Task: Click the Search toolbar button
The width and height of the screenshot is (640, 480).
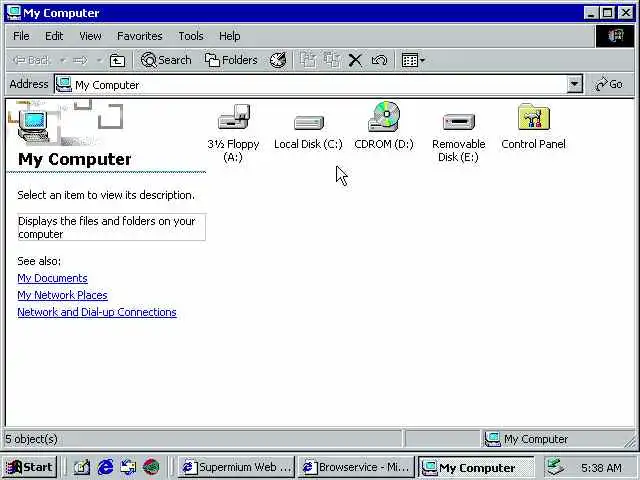Action: [x=166, y=60]
